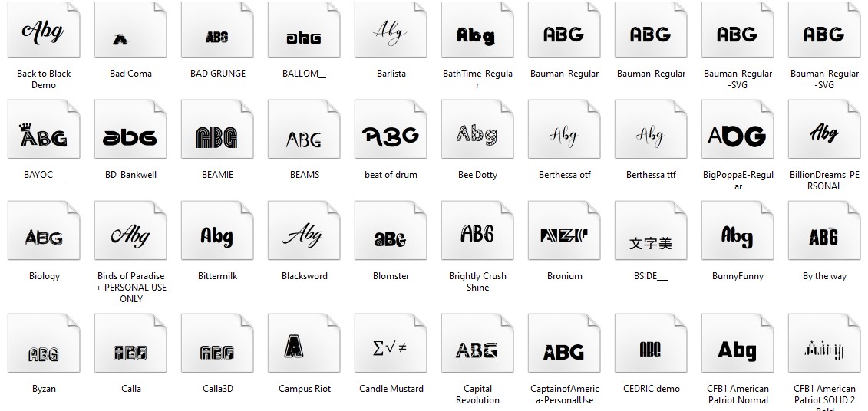Select the Campus Riot font file
Viewport: 868px width, 411px height.
[304, 347]
